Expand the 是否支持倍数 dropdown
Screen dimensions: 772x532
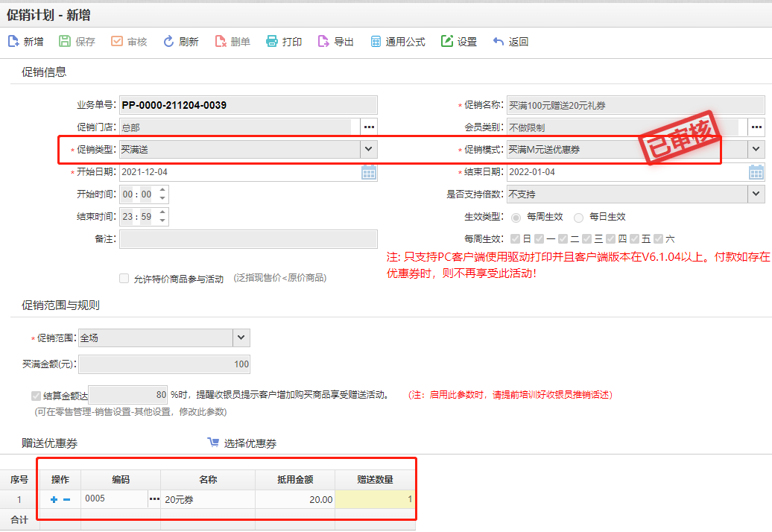click(x=756, y=194)
